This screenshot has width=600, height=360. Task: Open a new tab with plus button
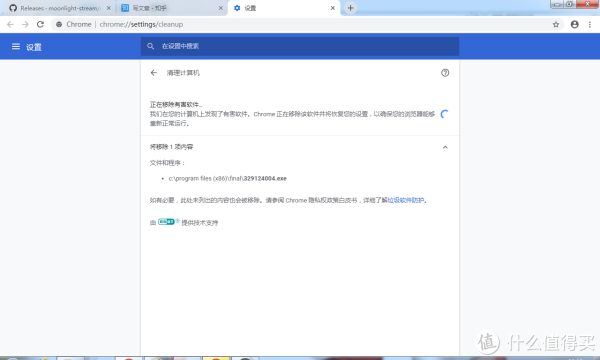(351, 8)
